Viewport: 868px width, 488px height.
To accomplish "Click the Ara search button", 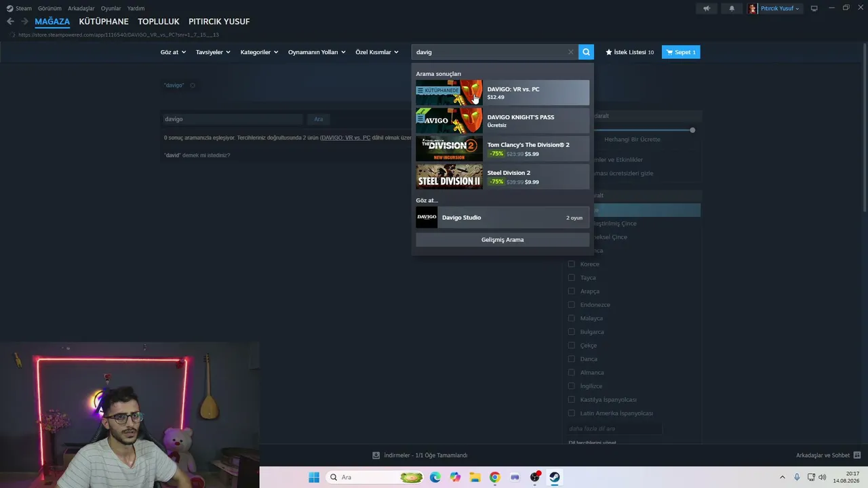I will [319, 119].
